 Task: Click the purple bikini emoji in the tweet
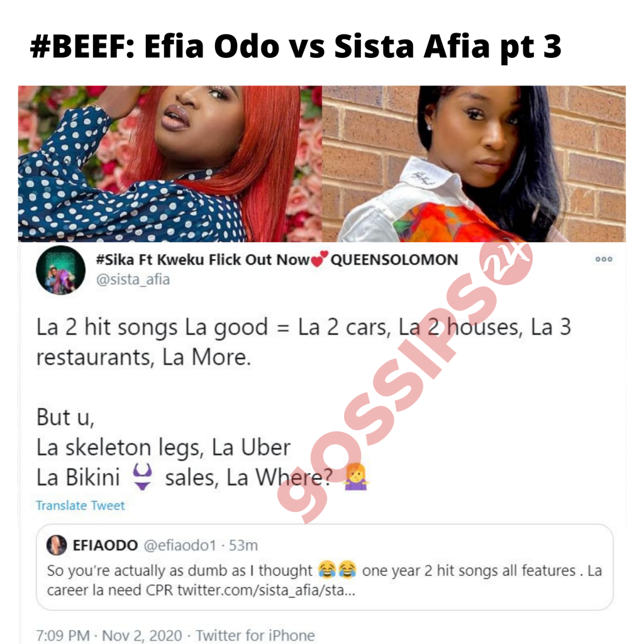point(143,477)
